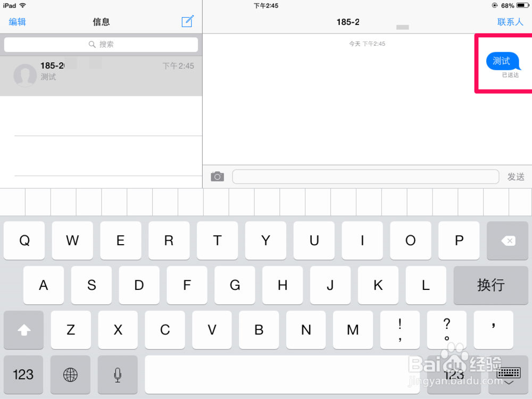Tap the 换行 return key
The width and height of the screenshot is (532, 399).
490,285
